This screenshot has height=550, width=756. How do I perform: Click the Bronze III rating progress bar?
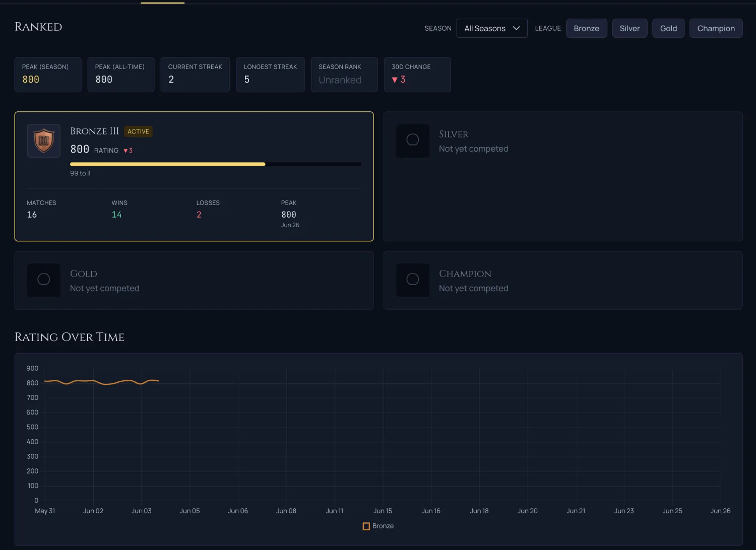(215, 164)
